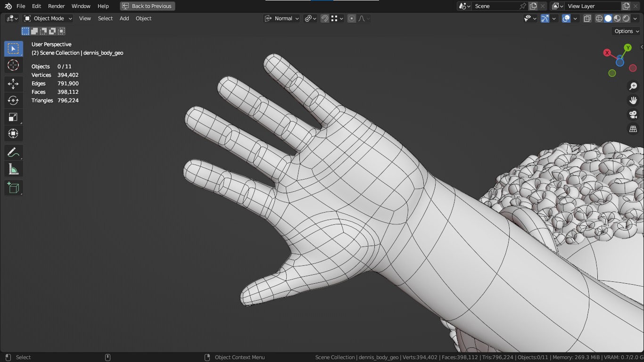
Task: Activate the Transform tool
Action: (13, 133)
